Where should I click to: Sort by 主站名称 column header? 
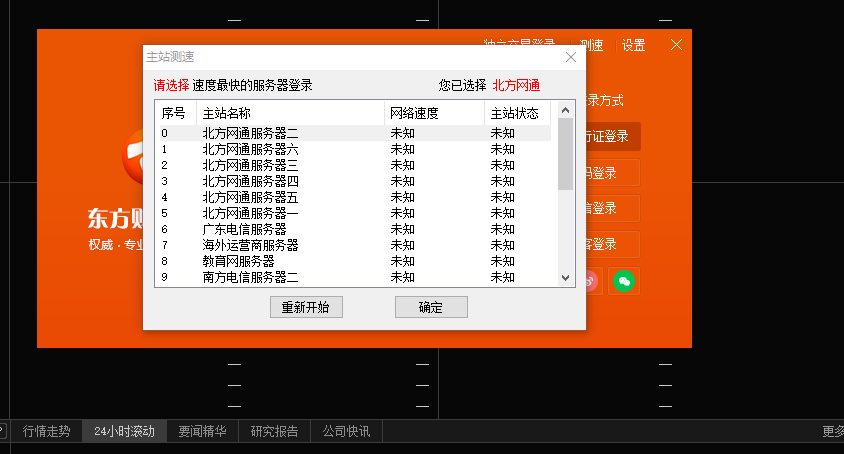click(x=291, y=113)
